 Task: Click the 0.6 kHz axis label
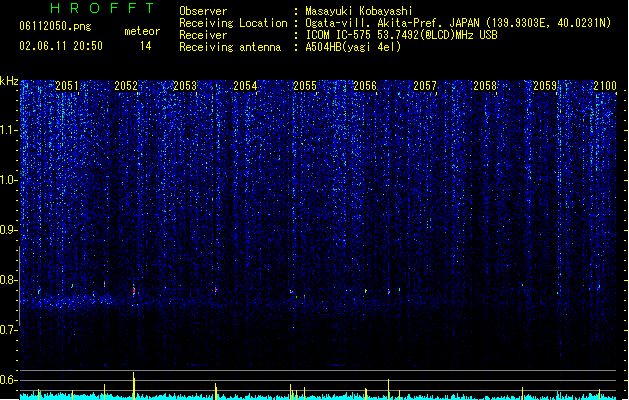pos(8,380)
